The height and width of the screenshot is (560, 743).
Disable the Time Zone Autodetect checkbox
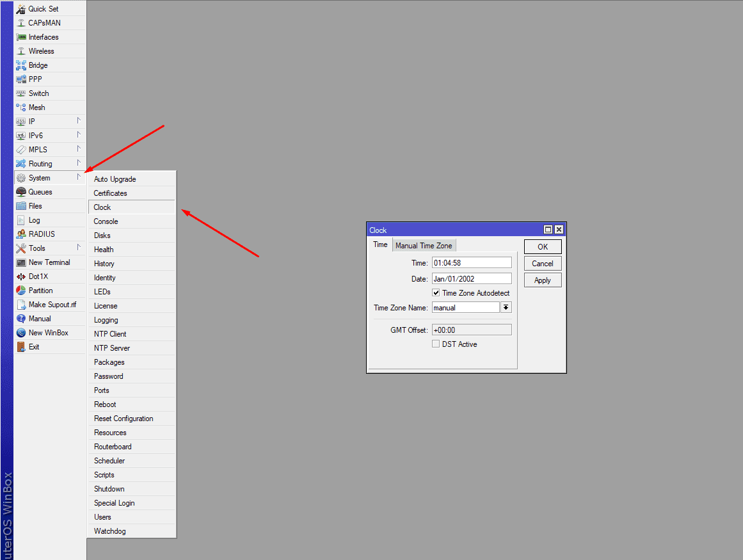(x=436, y=293)
